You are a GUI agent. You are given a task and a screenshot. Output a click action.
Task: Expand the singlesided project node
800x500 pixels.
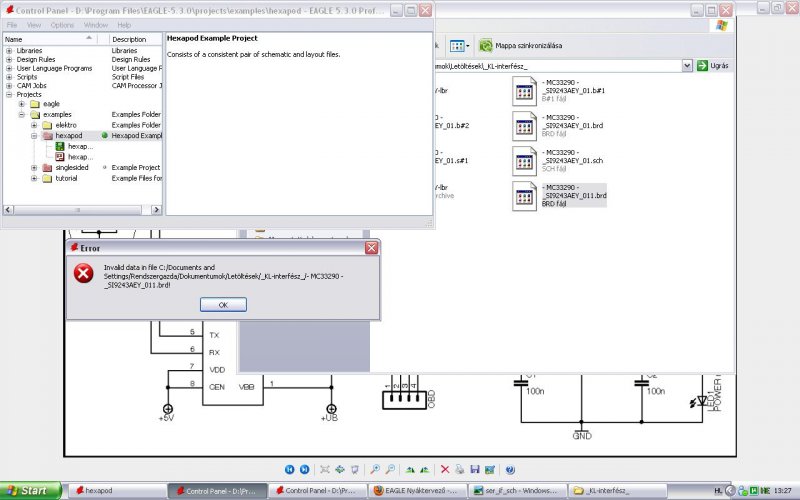point(34,167)
